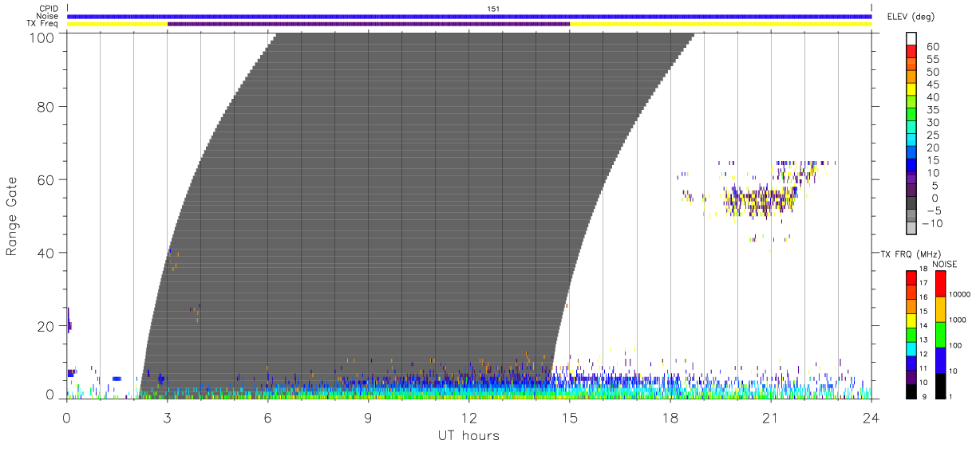Click the CPID value 151

click(x=494, y=9)
